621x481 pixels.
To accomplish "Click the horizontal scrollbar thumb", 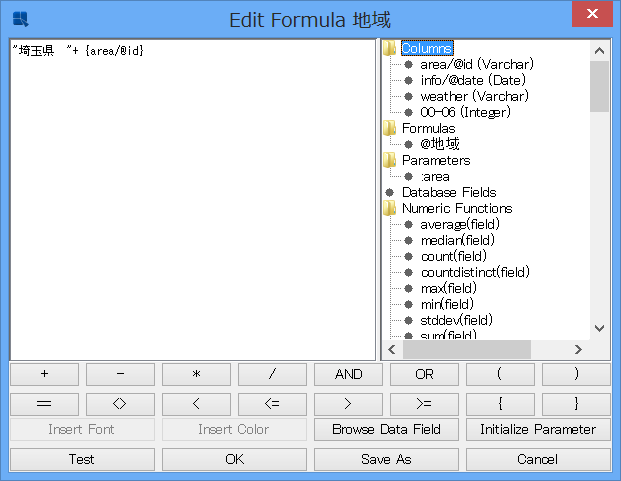I will tap(467, 350).
